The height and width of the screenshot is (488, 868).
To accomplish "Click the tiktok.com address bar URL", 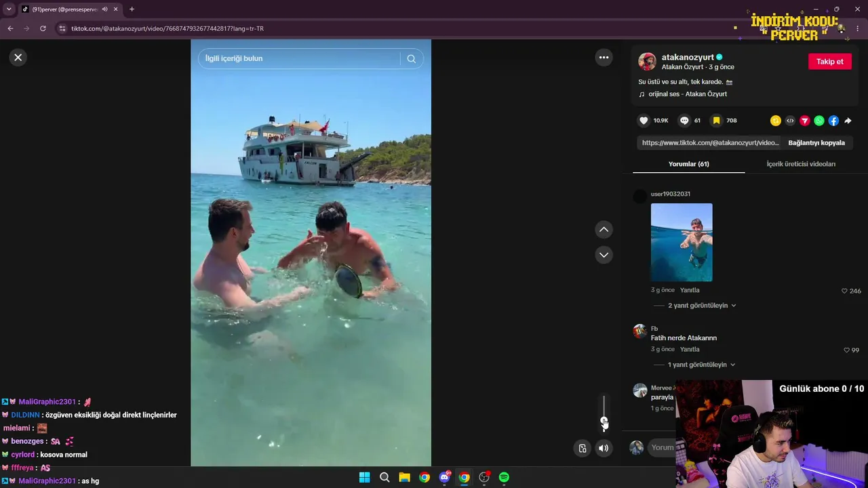I will pos(167,28).
